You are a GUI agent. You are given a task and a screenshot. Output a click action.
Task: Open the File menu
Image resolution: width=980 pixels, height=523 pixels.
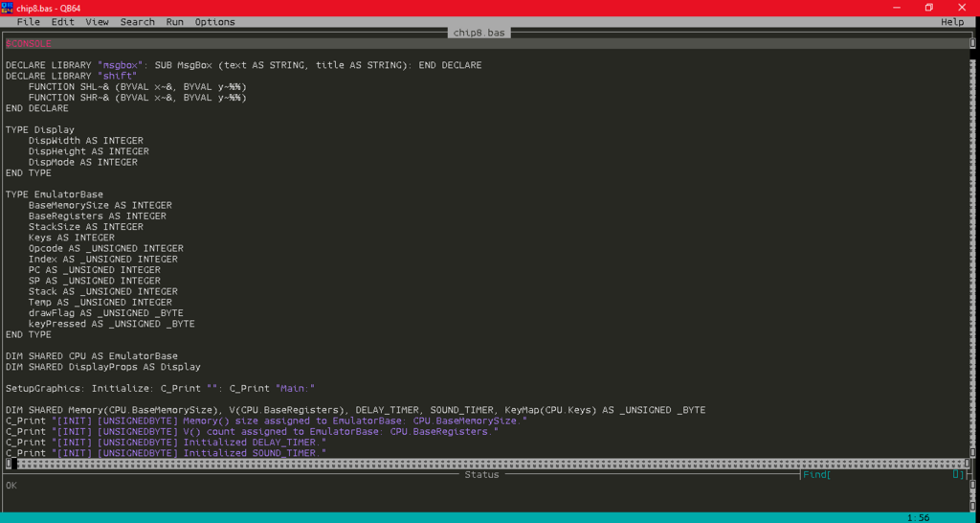(28, 22)
